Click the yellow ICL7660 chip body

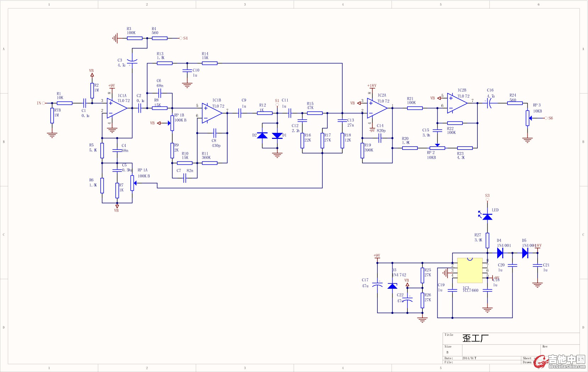coord(470,270)
